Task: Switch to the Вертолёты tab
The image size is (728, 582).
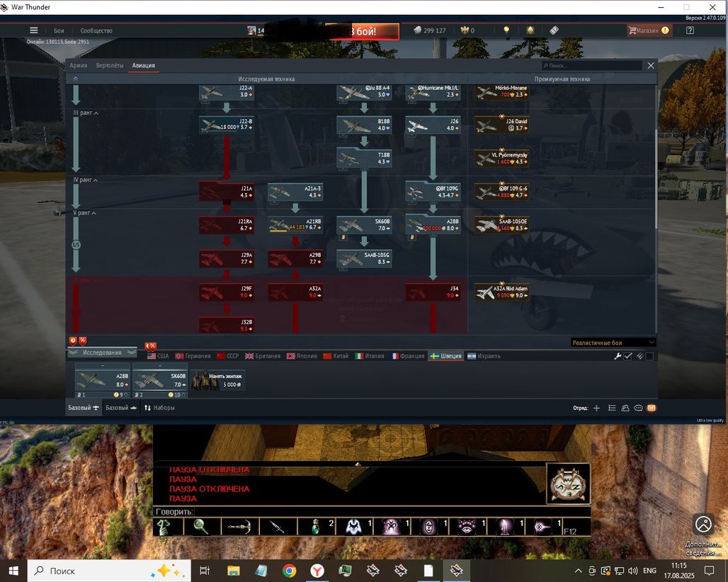Action: [110, 65]
